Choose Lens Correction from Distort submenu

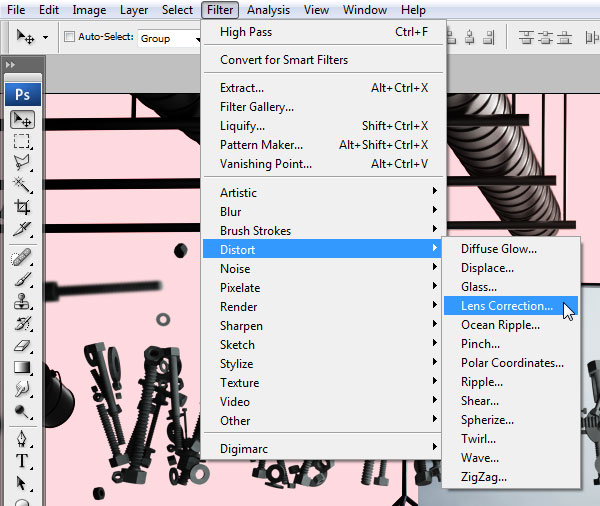[510, 305]
